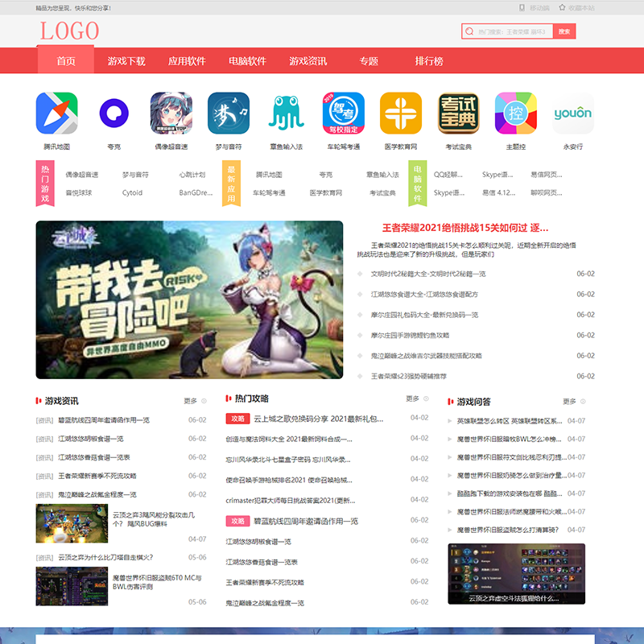This screenshot has height=644, width=644.
Task: Click the mobile version phone icon
Action: pyautogui.click(x=522, y=8)
